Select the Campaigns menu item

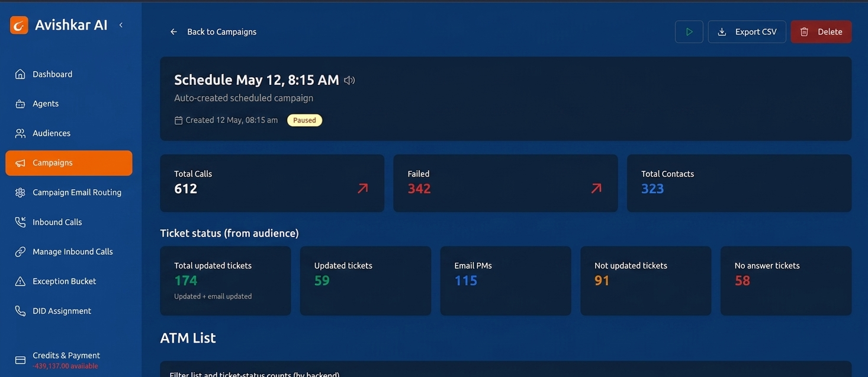coord(69,163)
